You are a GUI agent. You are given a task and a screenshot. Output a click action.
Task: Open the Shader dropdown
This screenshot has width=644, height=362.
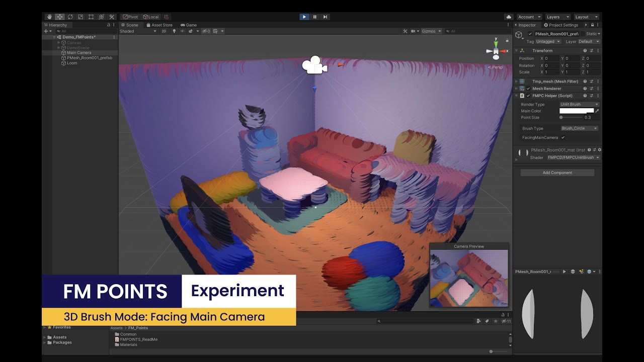[574, 157]
